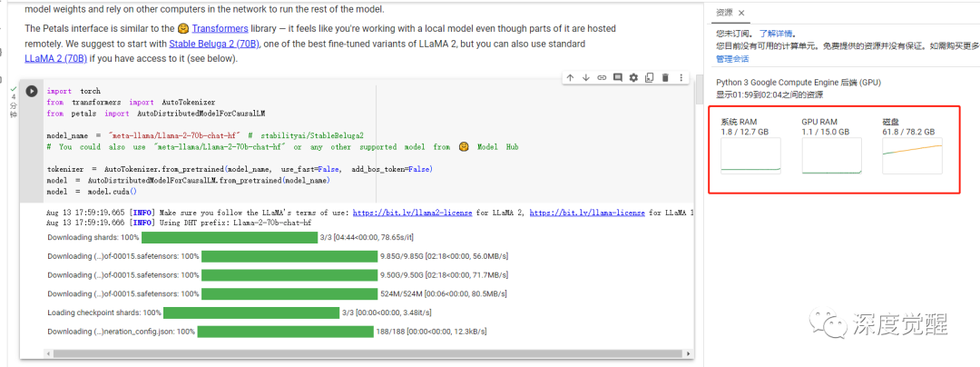Click the Downloading shards progress bar
The image size is (980, 367).
pos(230,238)
